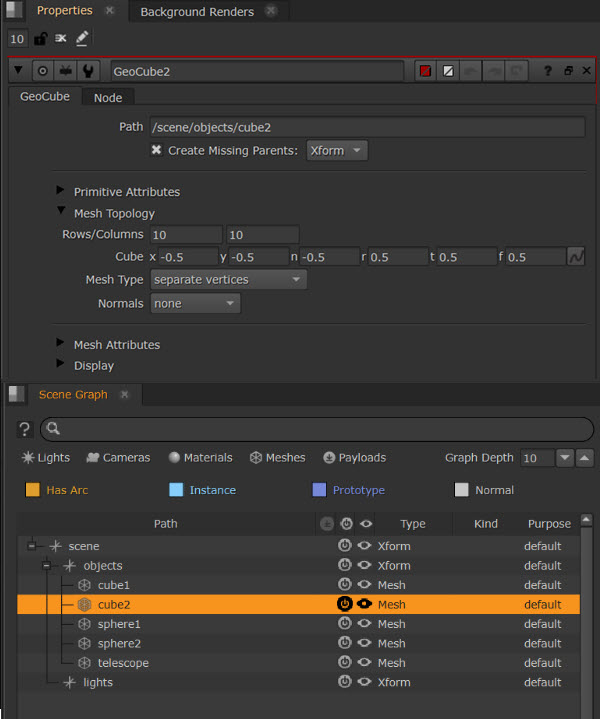Click the curve animation icon after Cube fields

pos(576,257)
